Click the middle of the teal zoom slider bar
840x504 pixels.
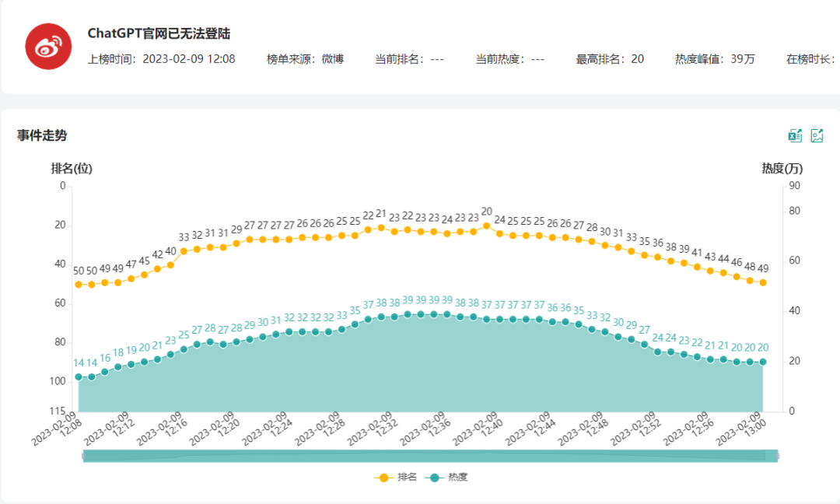430,456
